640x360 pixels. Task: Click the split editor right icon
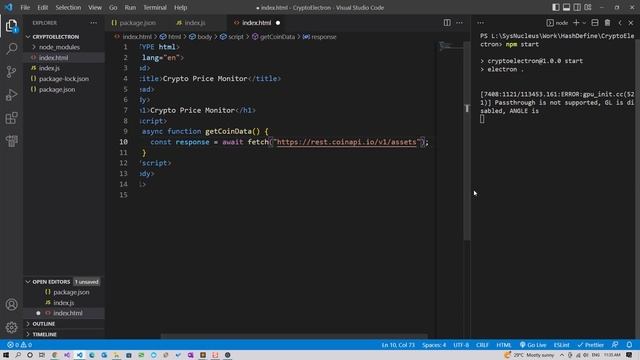pos(447,23)
